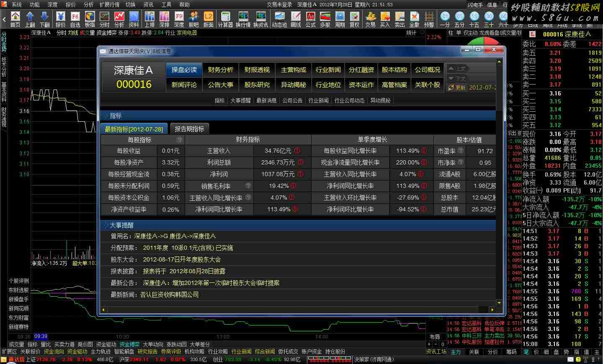Select the 画线 draw line tool
Viewport: 603px width, 364px height.
(296, 19)
